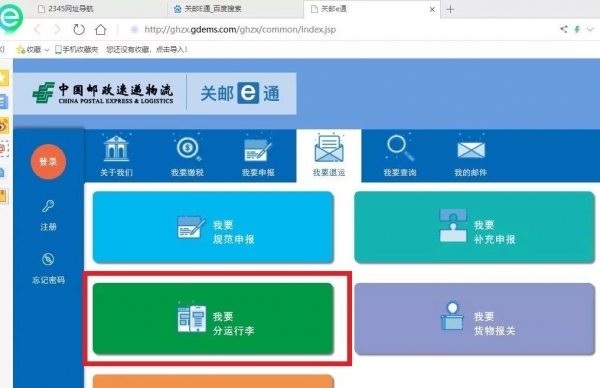Click the Weibo eye icon in browser sidebar

point(4,126)
